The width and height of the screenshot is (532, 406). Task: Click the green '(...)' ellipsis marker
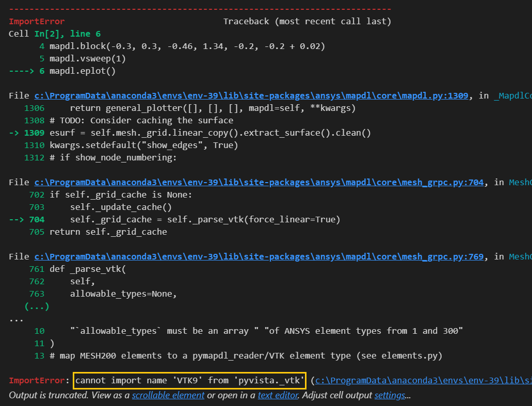pos(37,306)
